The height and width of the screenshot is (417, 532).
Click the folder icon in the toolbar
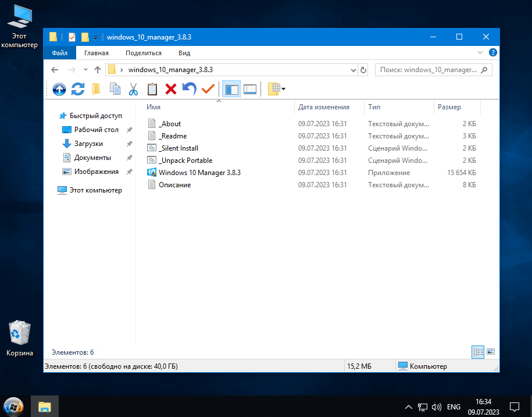tap(96, 89)
